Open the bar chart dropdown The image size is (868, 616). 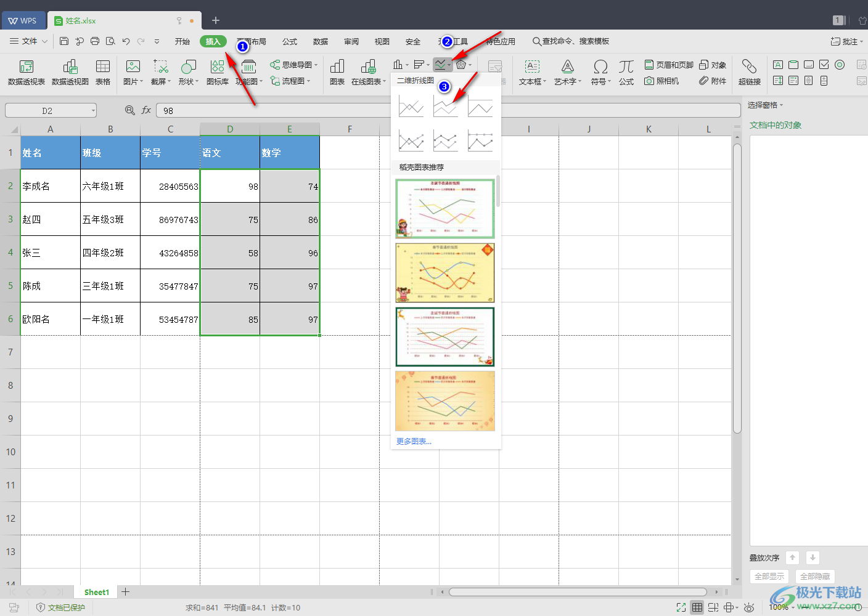click(x=422, y=65)
